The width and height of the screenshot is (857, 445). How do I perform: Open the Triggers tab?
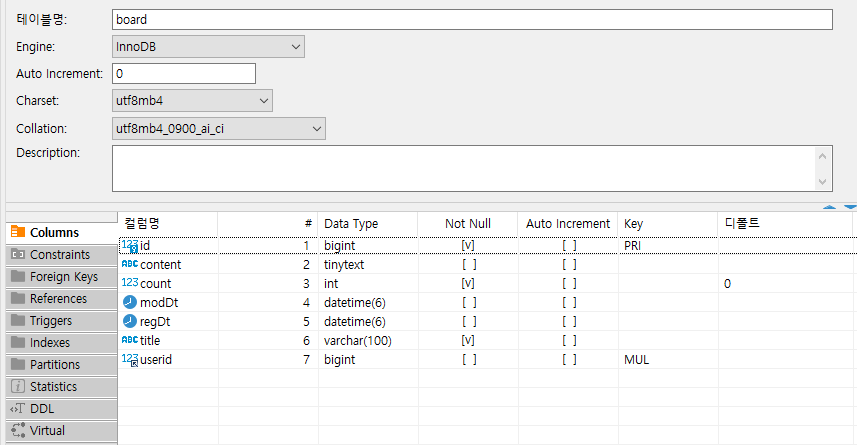tap(62, 320)
